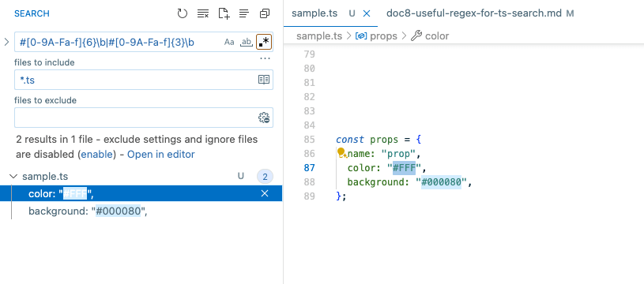Close the sample.ts tab
Viewport: 644px width, 284px height.
point(367,13)
